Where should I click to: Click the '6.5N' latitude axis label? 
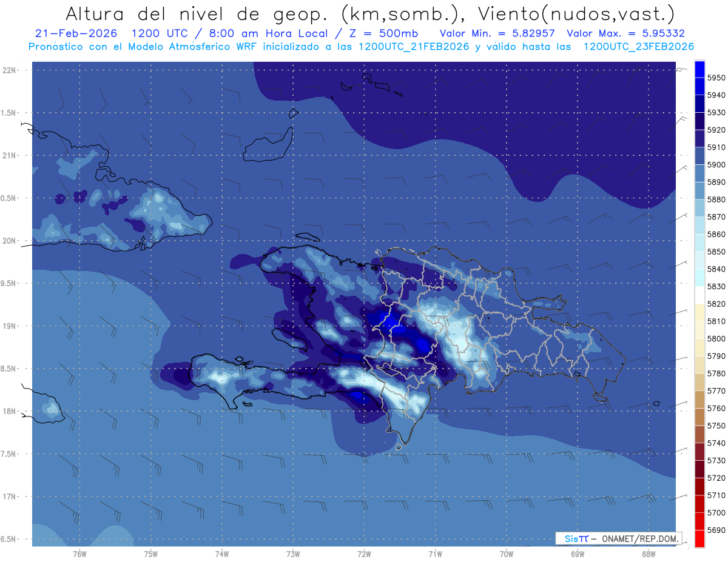(9, 539)
